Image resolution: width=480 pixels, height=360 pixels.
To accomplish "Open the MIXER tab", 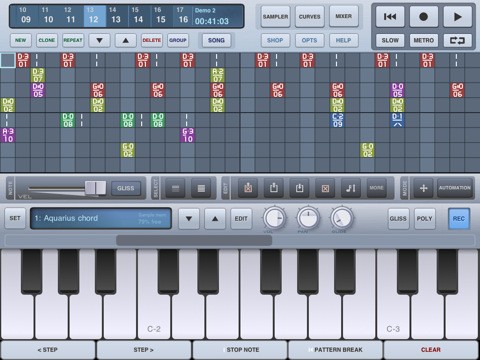I will [x=344, y=16].
